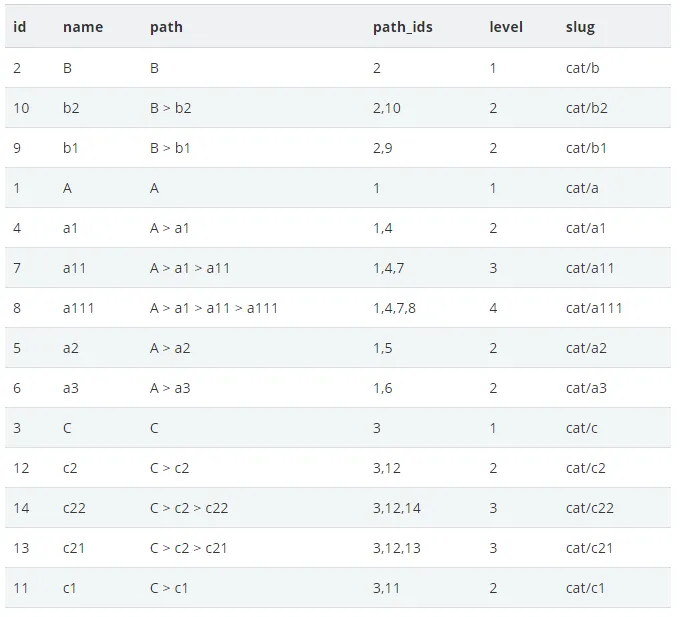Select the slug cell "cat/a3"
The width and height of the screenshot is (680, 617).
(x=586, y=388)
